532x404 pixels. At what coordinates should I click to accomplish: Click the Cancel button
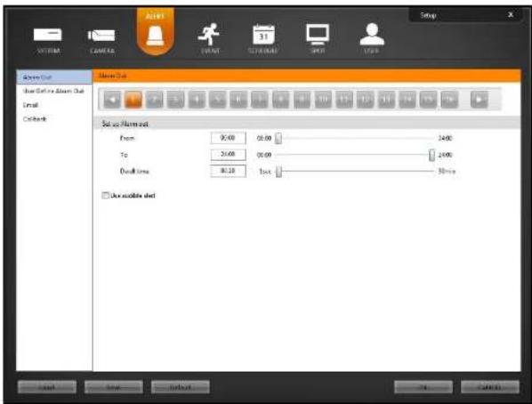[490, 387]
